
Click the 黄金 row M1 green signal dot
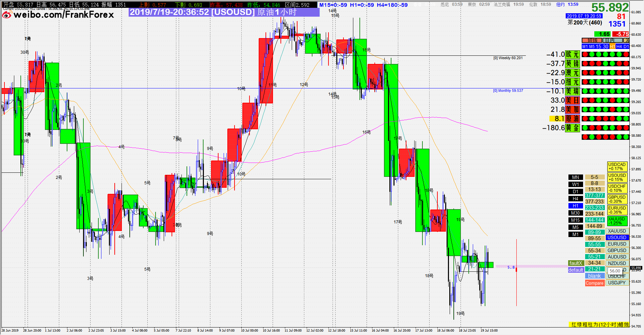tap(585, 128)
